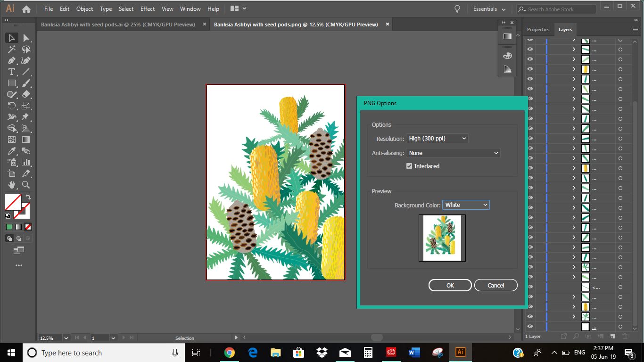Viewport: 644px width, 362px height.
Task: Hide the topmost layer with the eye toggle
Action: coord(530,40)
